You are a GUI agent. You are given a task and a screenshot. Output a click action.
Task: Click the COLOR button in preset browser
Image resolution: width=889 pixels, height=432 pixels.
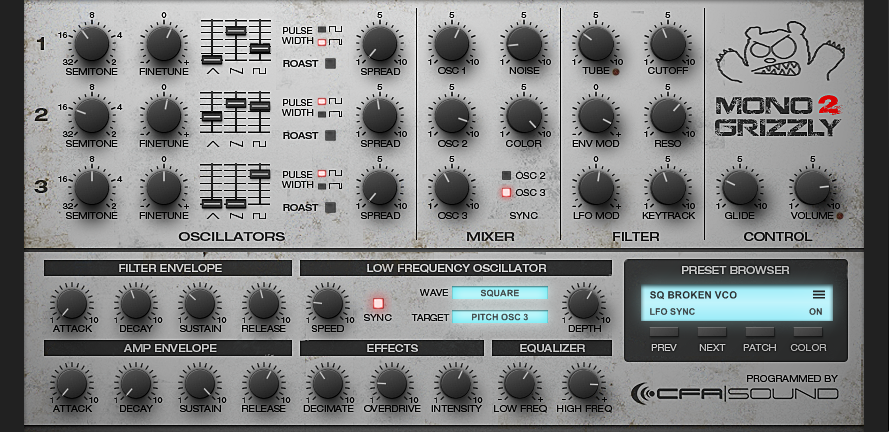pyautogui.click(x=808, y=333)
